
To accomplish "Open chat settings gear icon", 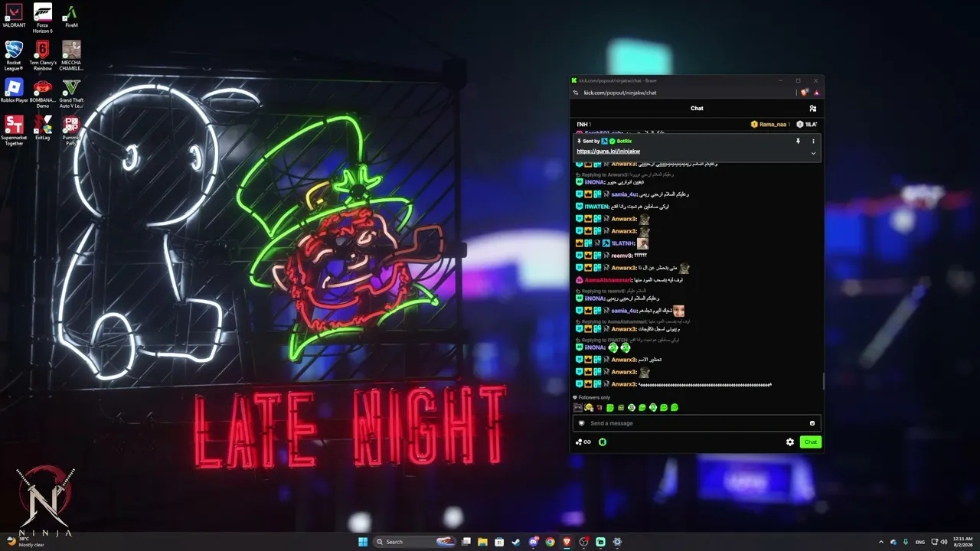I will (790, 442).
